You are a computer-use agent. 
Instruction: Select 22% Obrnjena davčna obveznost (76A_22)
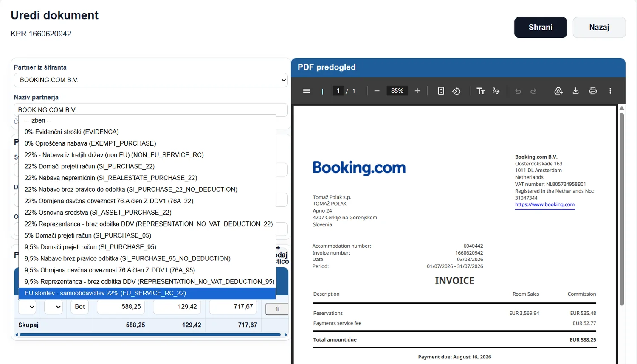147,201
